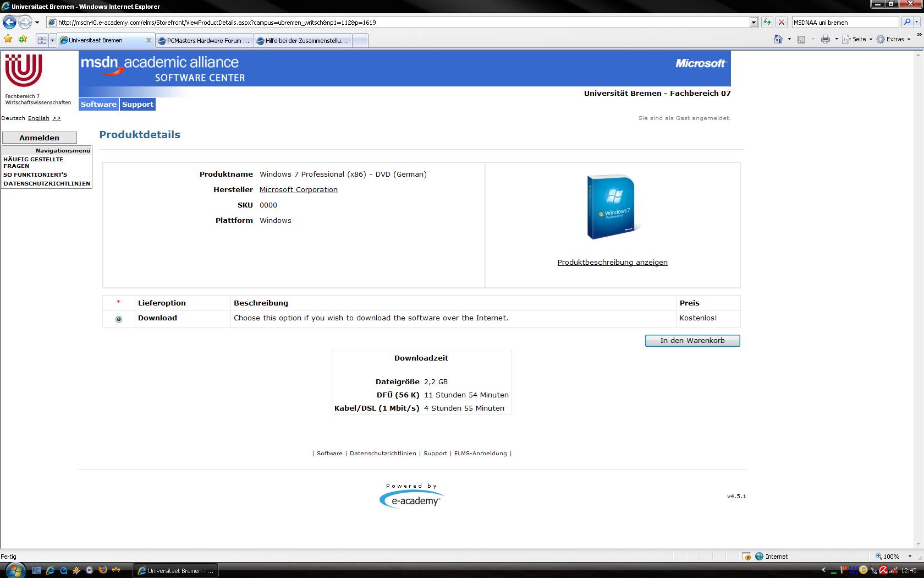Open the search provider dropdown arrow
This screenshot has height=578, width=924.
pos(916,22)
